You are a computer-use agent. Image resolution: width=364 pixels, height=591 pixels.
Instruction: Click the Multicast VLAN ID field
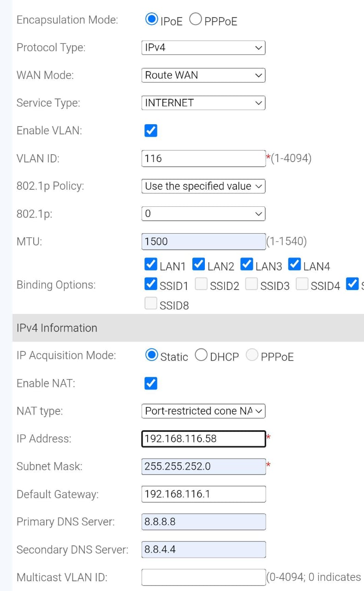tap(203, 577)
